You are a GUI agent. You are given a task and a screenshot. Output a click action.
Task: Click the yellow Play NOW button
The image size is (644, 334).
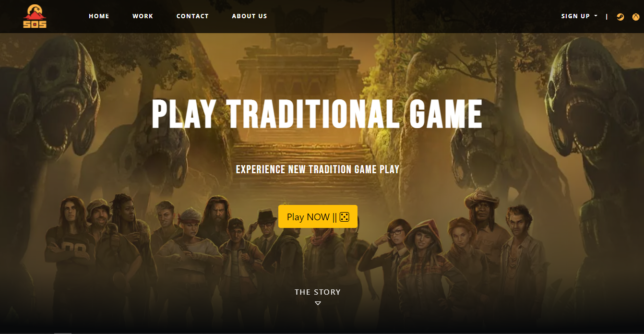click(318, 216)
